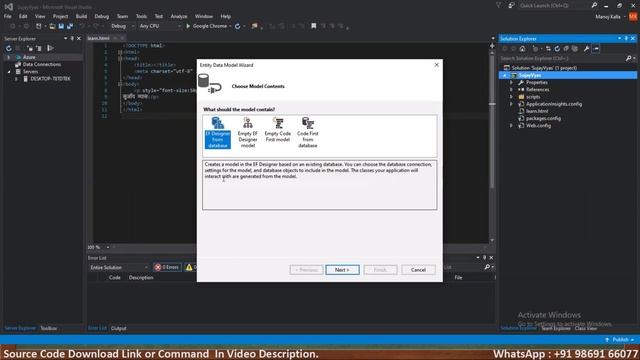Switch to the learn.html editor tab
Image resolution: width=640 pixels, height=360 pixels.
98,38
